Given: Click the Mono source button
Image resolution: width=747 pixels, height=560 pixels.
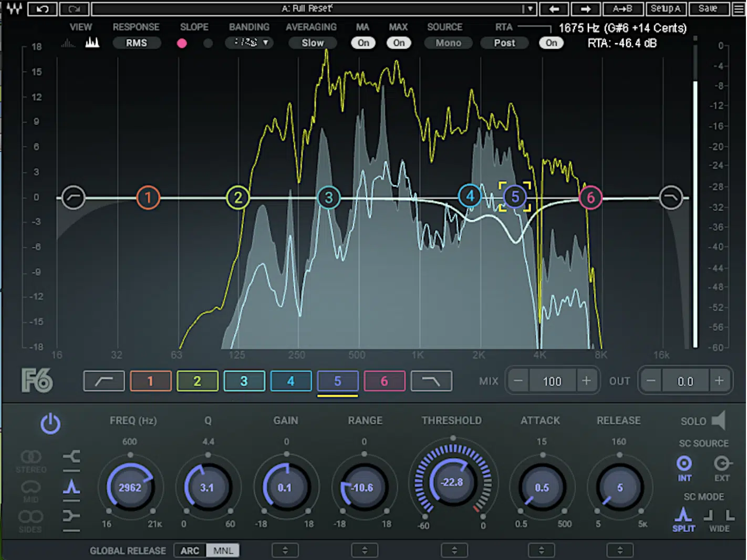Looking at the screenshot, I should pyautogui.click(x=448, y=43).
